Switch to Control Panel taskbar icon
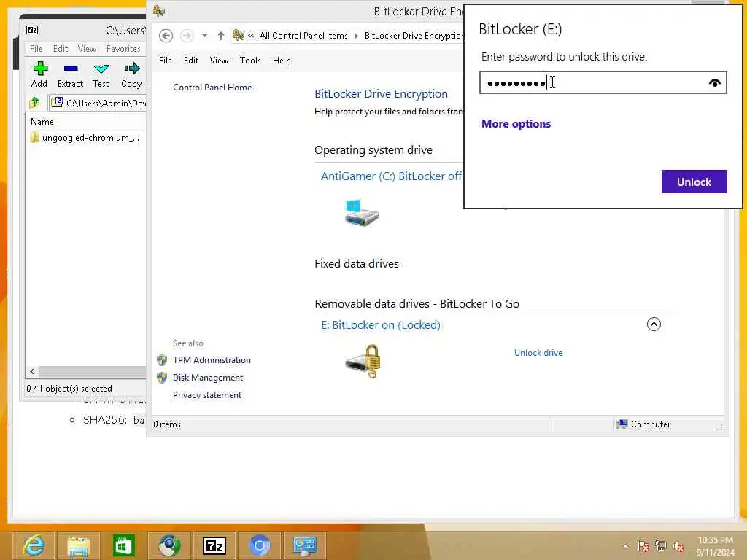 pyautogui.click(x=305, y=545)
